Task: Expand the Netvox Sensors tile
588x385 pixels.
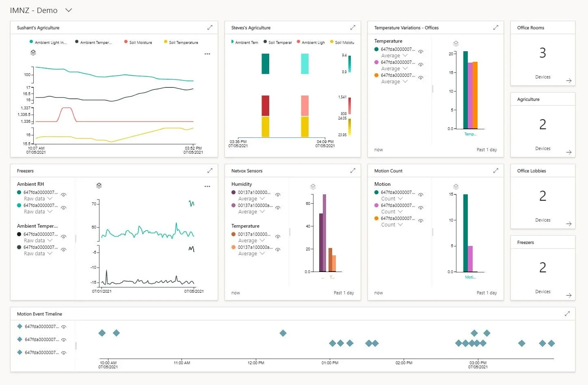Action: click(x=353, y=171)
